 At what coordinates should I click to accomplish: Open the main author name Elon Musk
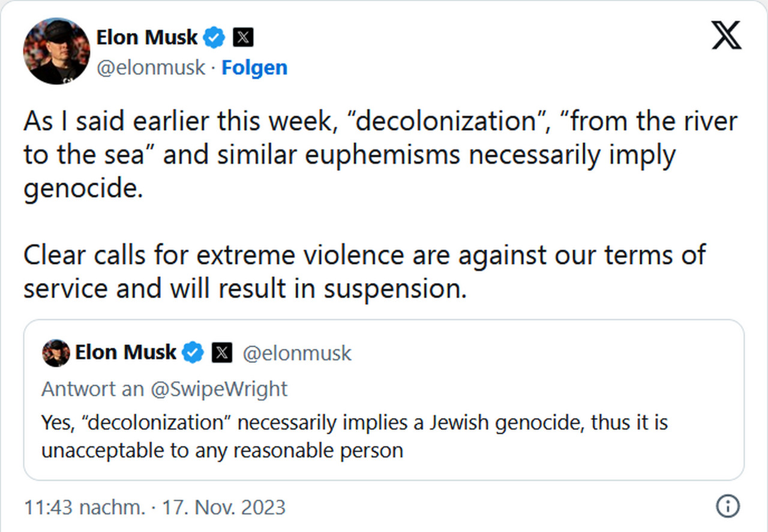click(x=146, y=37)
